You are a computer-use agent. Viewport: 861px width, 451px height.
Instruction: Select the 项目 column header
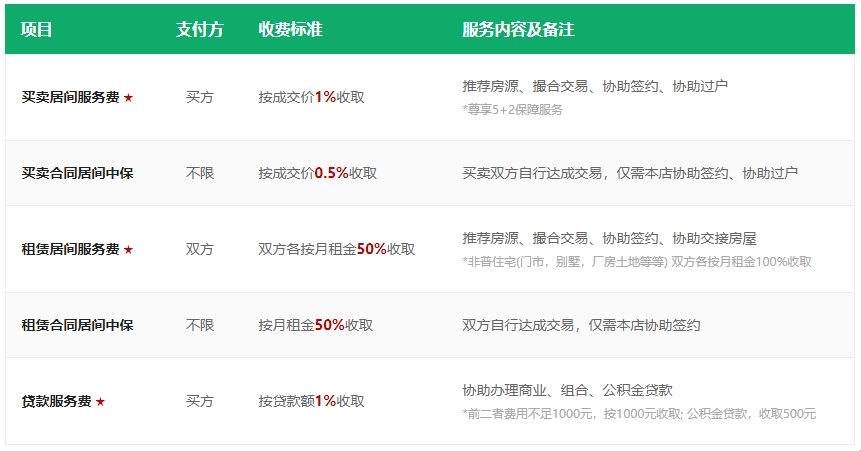point(37,30)
